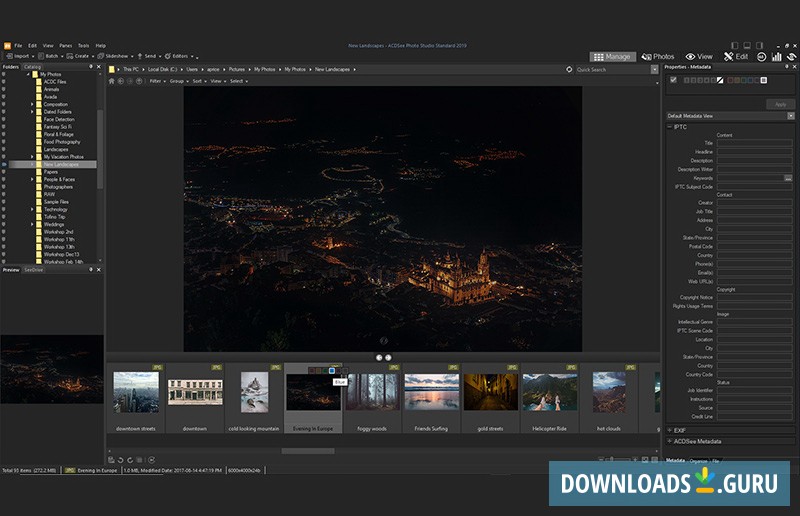The width and height of the screenshot is (800, 516).
Task: Click the Sort button
Action: coord(198,81)
